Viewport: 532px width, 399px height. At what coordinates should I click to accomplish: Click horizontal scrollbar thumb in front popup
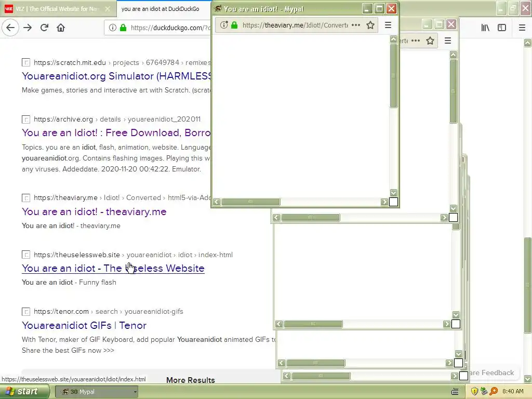(x=251, y=202)
